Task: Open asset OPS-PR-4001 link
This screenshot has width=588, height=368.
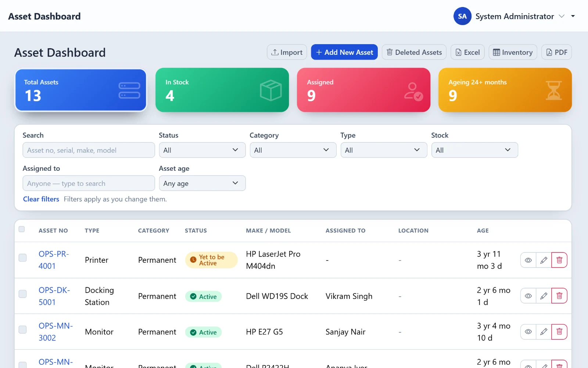Action: point(54,260)
